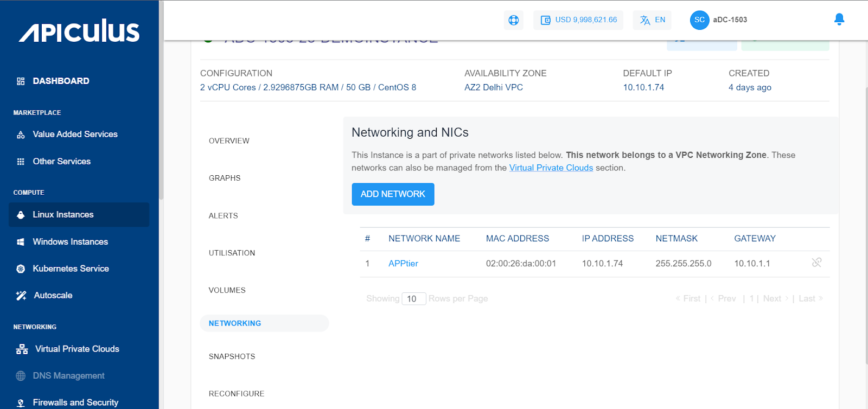Screen dimensions: 868x409
Task: Click the Autoscale wand icon
Action: coord(21,296)
